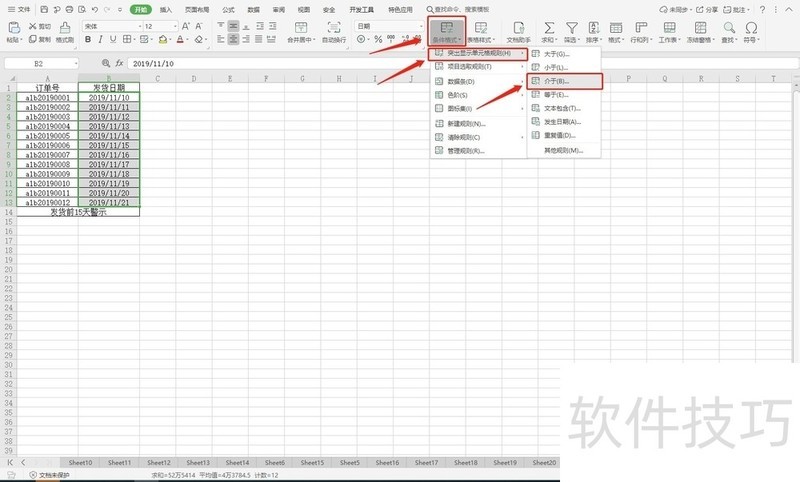Click the Freeze Panes (冻结窗格) icon
Viewport: 800px width, 482px height.
701,28
